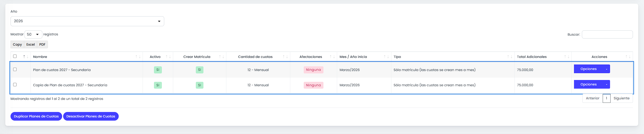The height and width of the screenshot is (134, 644).
Task: Click Duplicar Planes de Cuotas
Action: [x=36, y=116]
